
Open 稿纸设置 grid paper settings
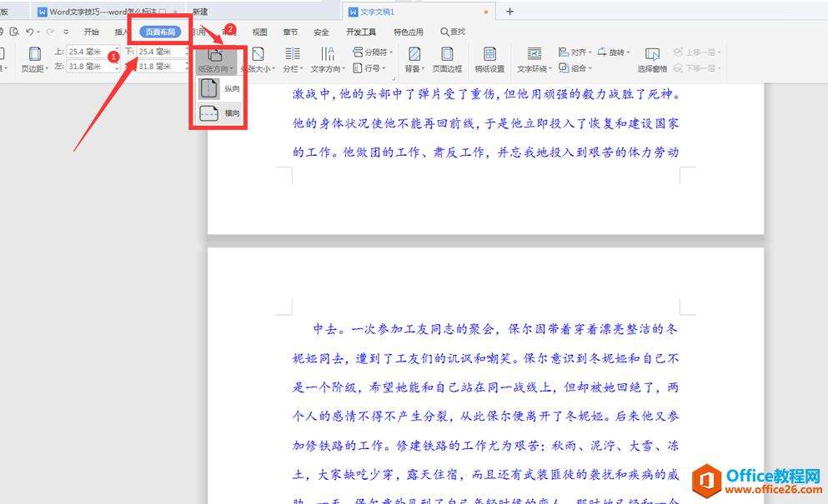tap(489, 59)
